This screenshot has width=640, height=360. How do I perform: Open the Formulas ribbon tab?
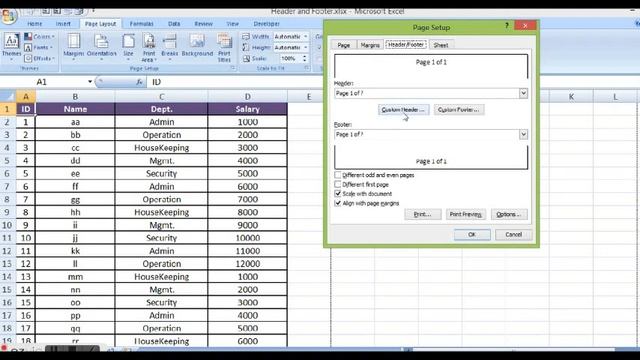click(x=142, y=24)
